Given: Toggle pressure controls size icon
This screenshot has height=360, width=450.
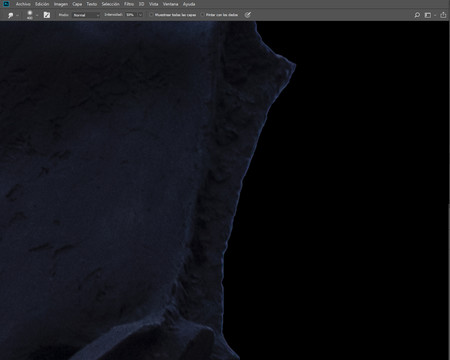Looking at the screenshot, I should point(247,15).
